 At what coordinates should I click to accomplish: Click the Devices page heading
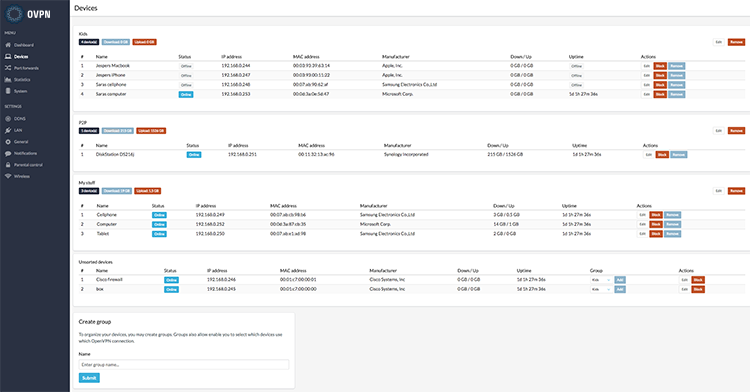[86, 8]
